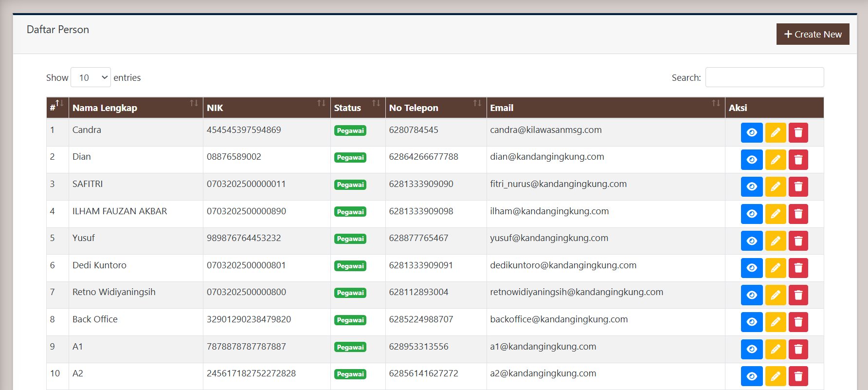View details of person A1
The image size is (868, 390).
coord(751,349)
